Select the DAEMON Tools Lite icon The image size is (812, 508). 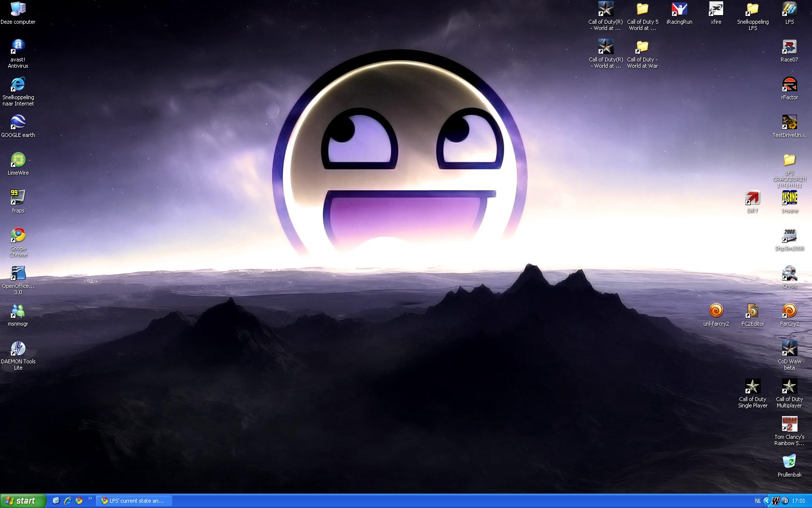[18, 356]
